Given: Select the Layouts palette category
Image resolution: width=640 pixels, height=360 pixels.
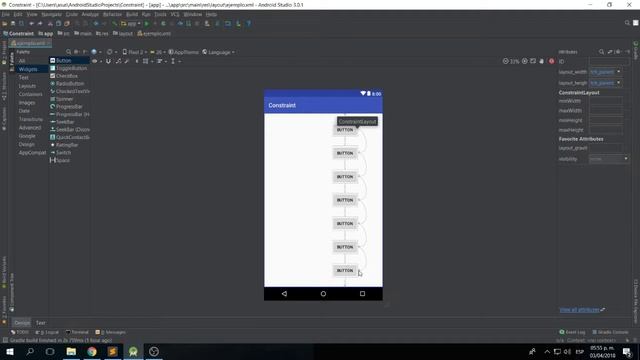Looking at the screenshot, I should (x=27, y=86).
